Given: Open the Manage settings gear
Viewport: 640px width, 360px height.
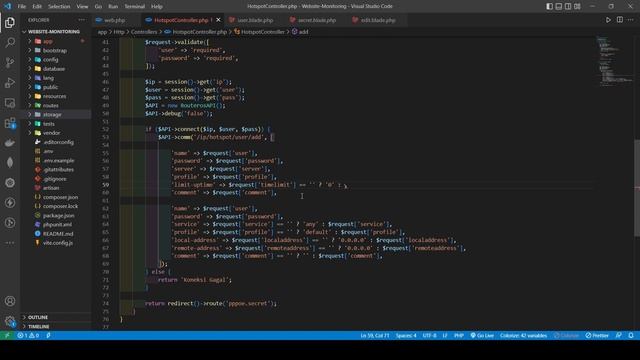Looking at the screenshot, I should coord(10,321).
